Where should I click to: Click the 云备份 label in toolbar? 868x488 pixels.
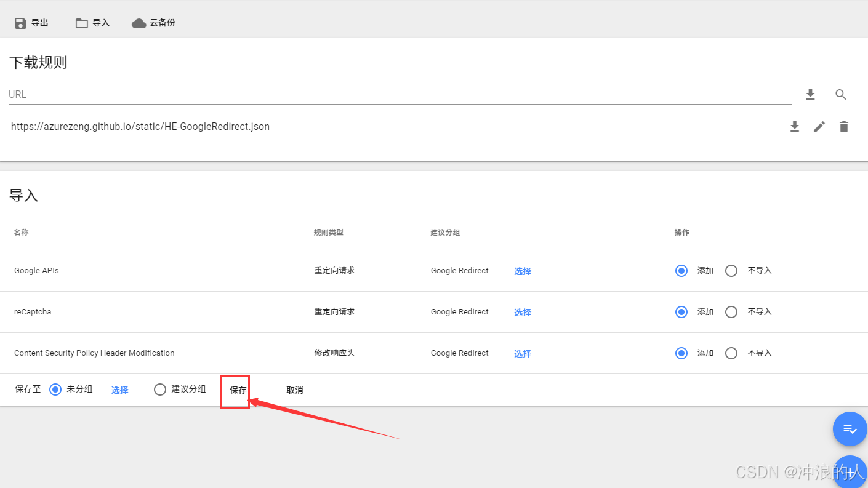[163, 23]
